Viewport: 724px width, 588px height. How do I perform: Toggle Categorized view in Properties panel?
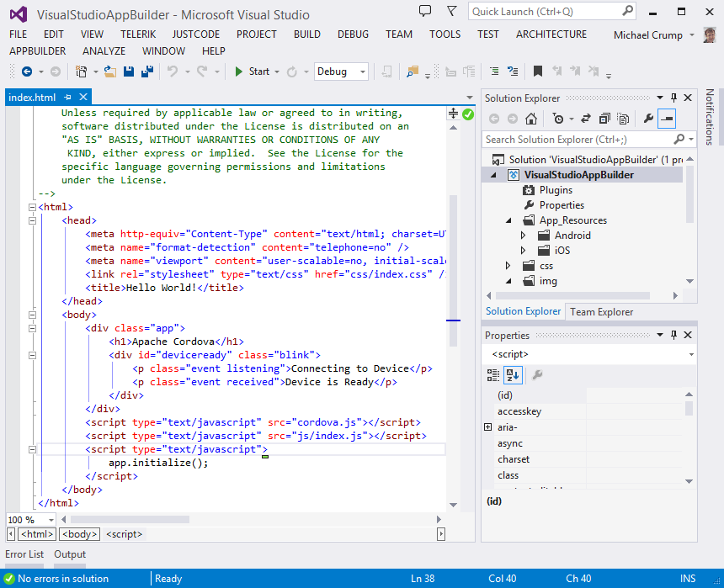pos(493,375)
